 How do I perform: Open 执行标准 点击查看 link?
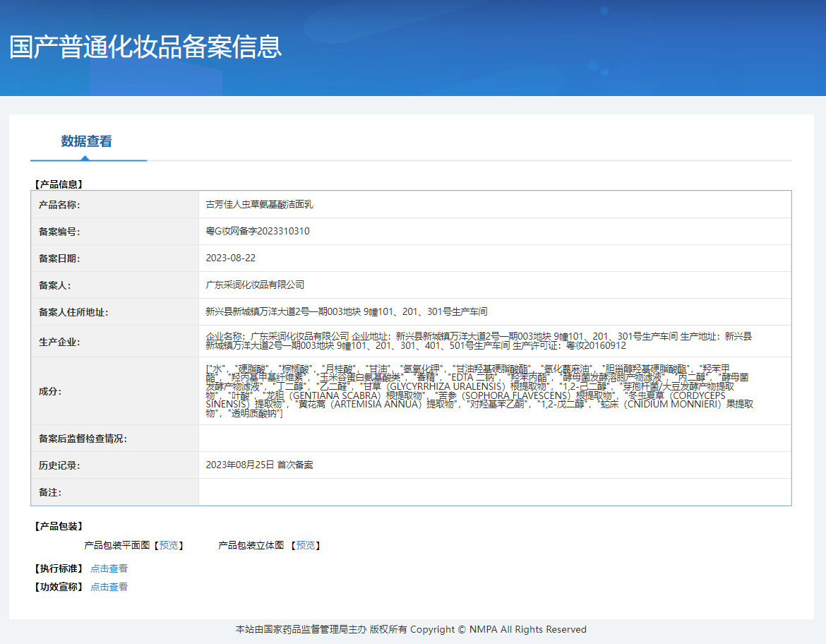[x=109, y=568]
